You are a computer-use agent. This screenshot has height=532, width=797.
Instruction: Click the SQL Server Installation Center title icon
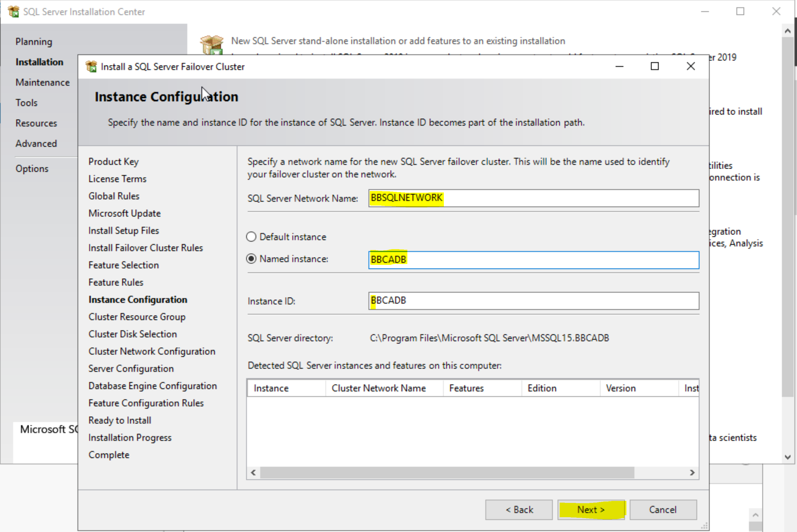click(14, 11)
